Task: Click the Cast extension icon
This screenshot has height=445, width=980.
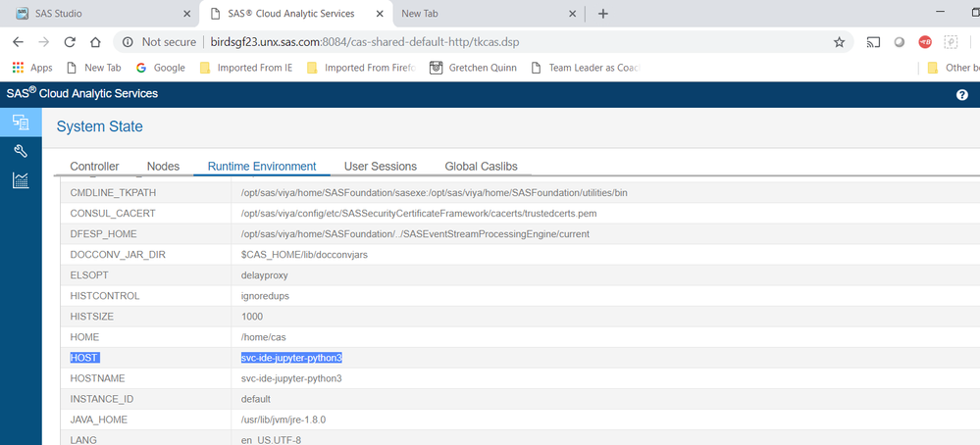Action: [x=873, y=42]
